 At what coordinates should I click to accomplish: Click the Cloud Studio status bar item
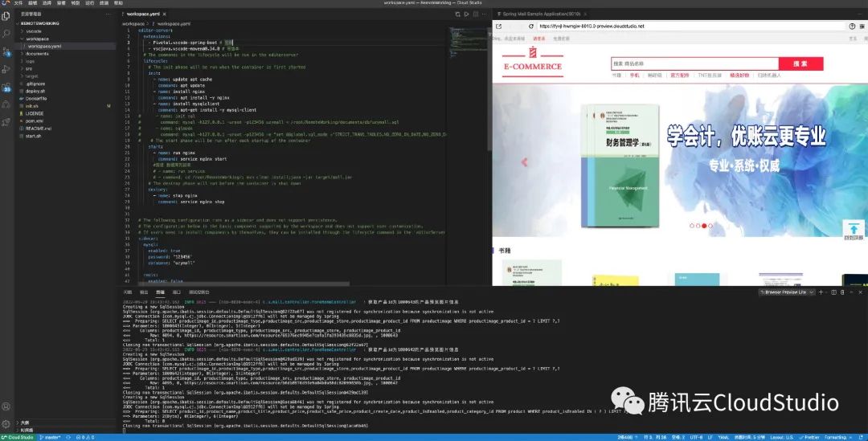tap(17, 437)
